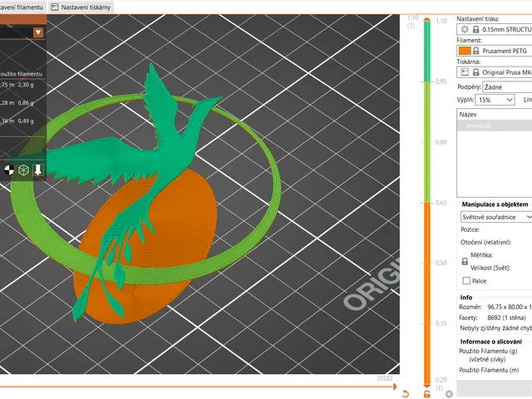
Task: Click the 2,30 g filament usage value
Action: point(26,85)
